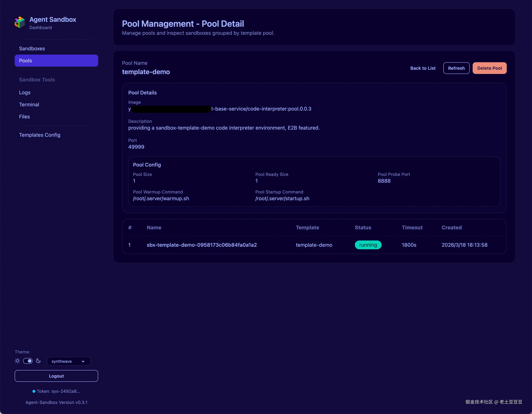
Task: Go to the Terminal page
Action: tap(29, 104)
